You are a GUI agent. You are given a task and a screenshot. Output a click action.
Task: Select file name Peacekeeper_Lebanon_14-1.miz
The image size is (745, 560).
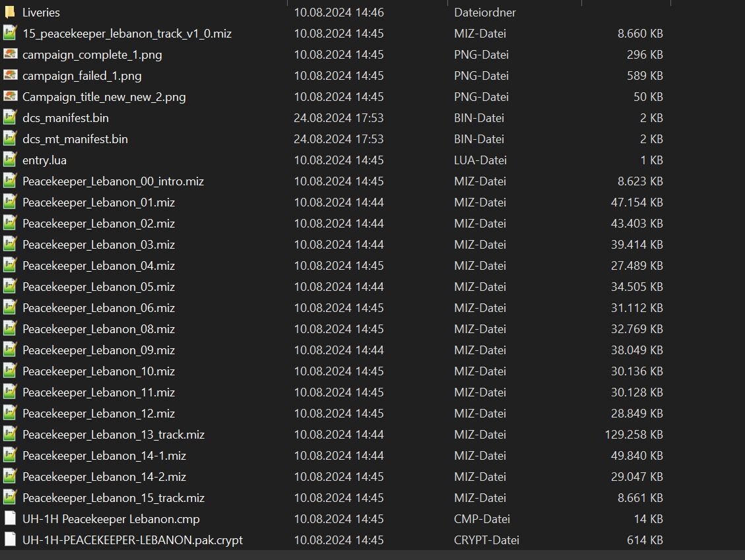click(x=104, y=456)
